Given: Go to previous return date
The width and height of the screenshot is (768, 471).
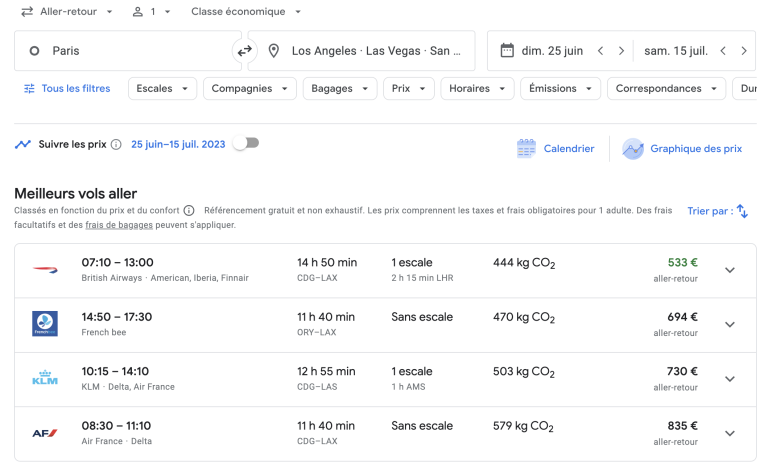Looking at the screenshot, I should [x=722, y=50].
